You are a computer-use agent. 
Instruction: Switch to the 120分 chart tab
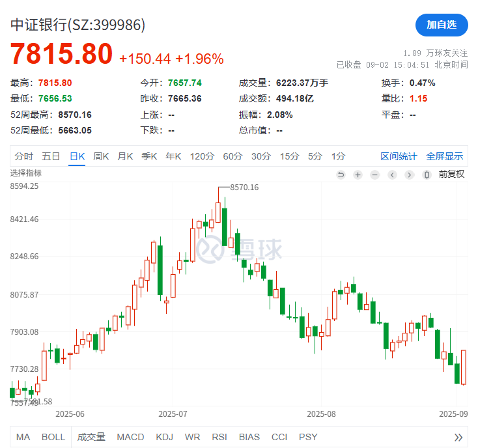point(202,156)
